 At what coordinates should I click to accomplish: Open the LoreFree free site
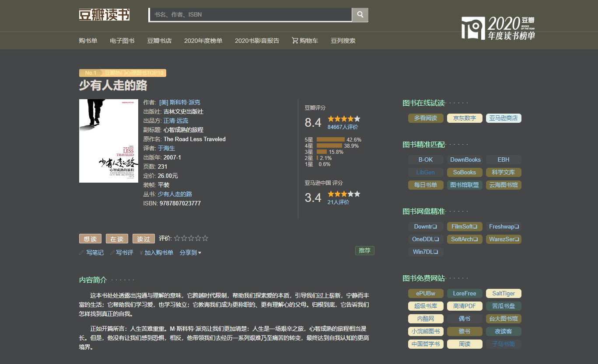coord(465,293)
